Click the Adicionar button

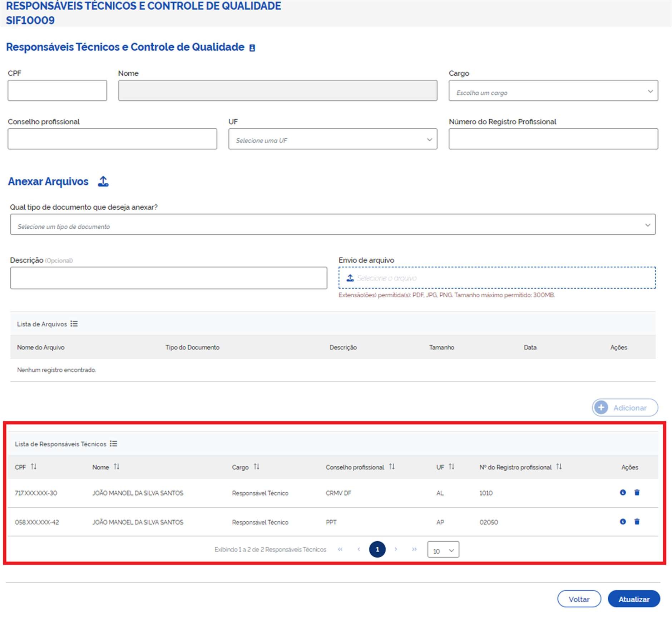(x=624, y=408)
